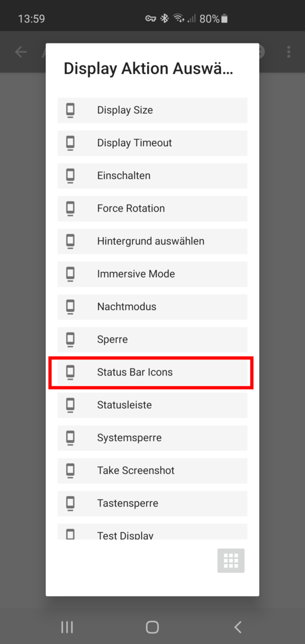Tap the back arrow in app toolbar

20,52
